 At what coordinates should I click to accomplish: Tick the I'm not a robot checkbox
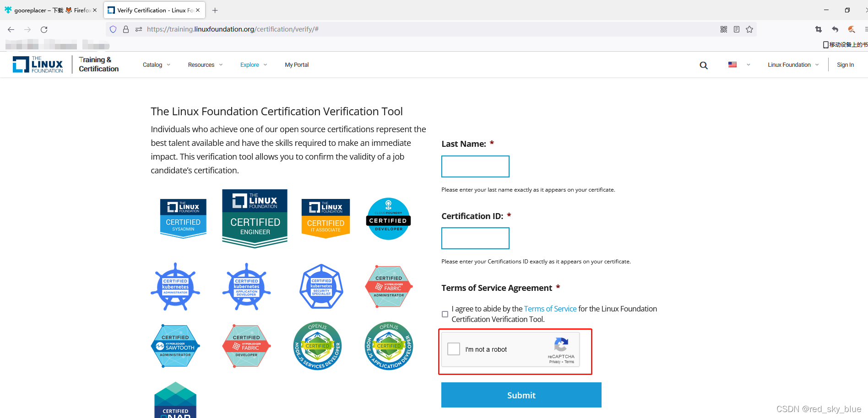pos(454,349)
